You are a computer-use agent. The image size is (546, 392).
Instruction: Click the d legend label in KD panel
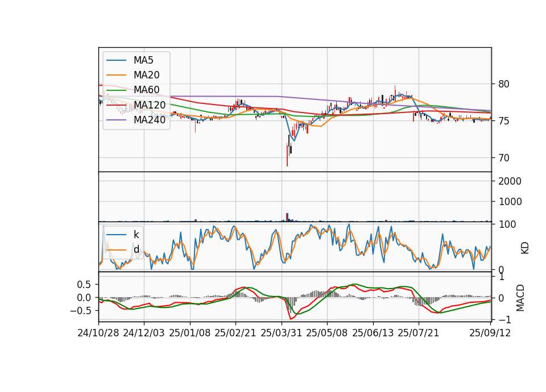coord(136,249)
